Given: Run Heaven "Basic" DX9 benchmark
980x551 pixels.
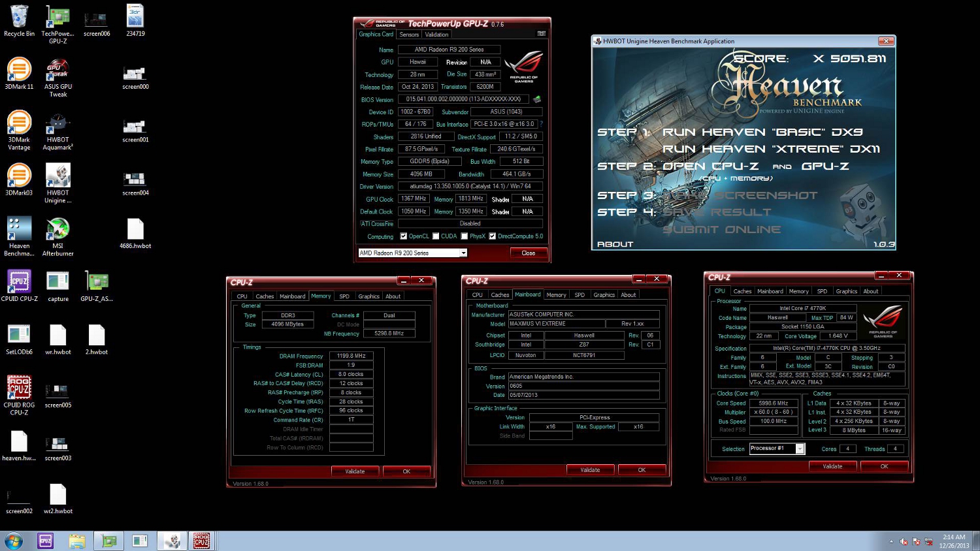Looking at the screenshot, I should coord(762,132).
